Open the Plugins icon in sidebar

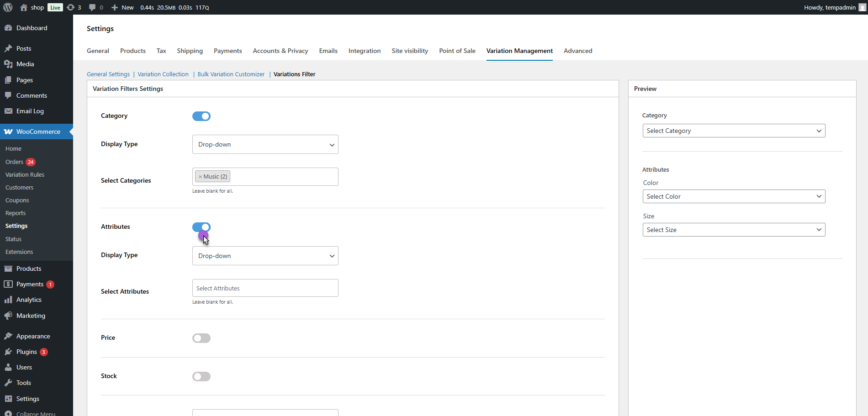pyautogui.click(x=8, y=352)
